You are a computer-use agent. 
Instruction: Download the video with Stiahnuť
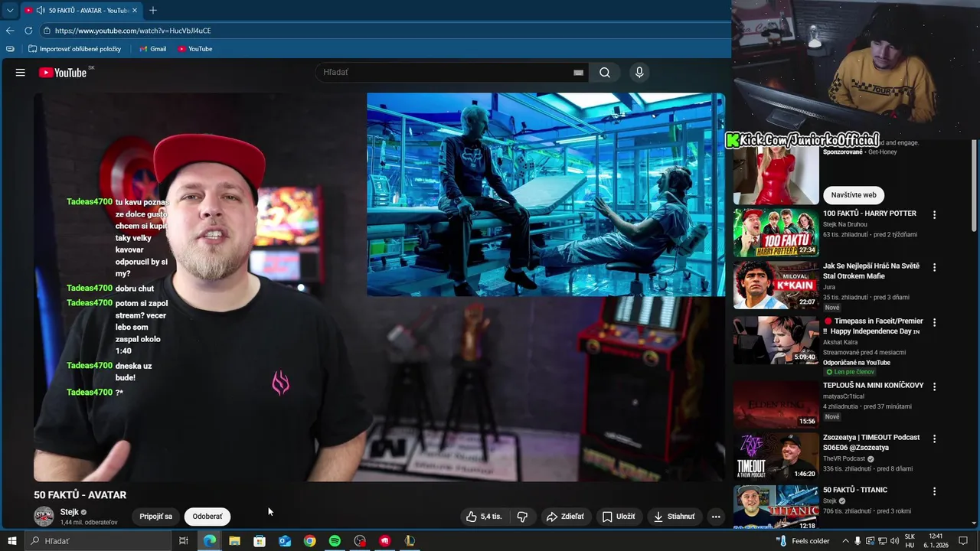pos(675,517)
